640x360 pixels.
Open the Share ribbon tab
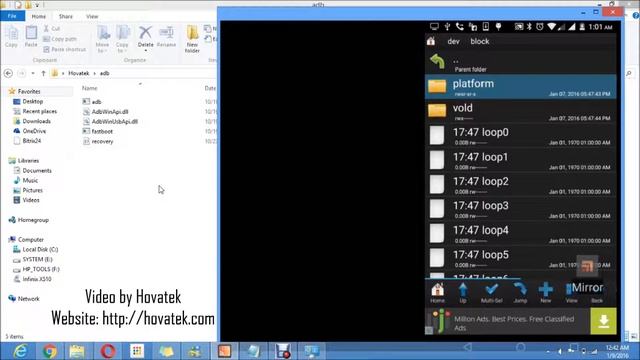point(66,16)
